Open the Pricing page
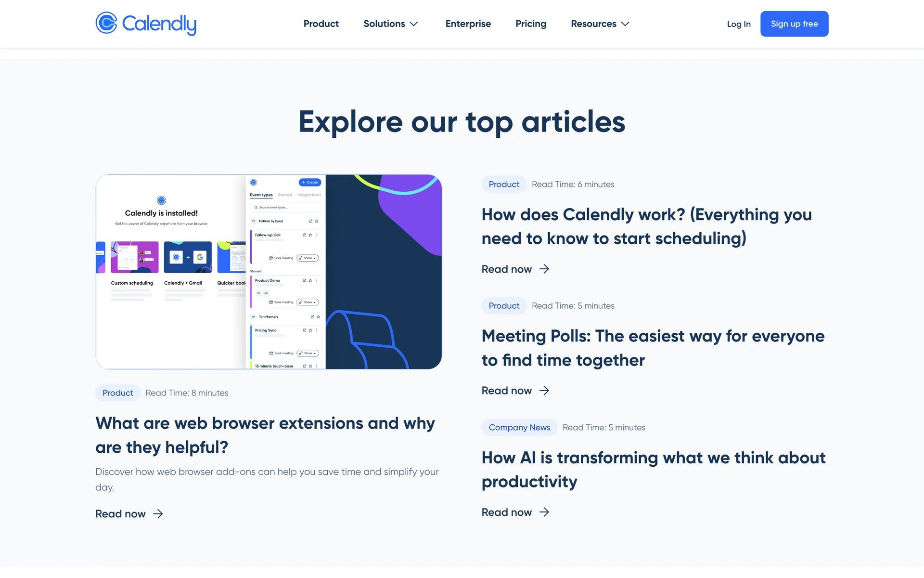924x578 pixels. (x=531, y=24)
